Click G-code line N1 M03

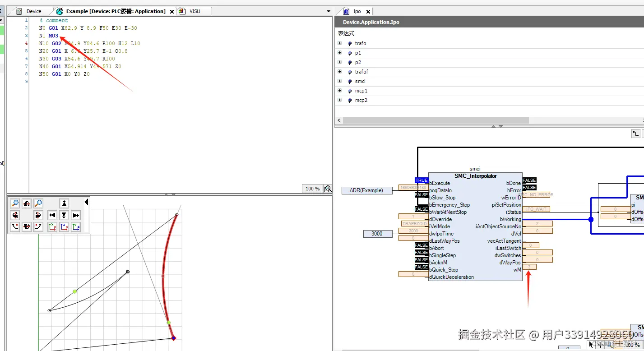[49, 36]
